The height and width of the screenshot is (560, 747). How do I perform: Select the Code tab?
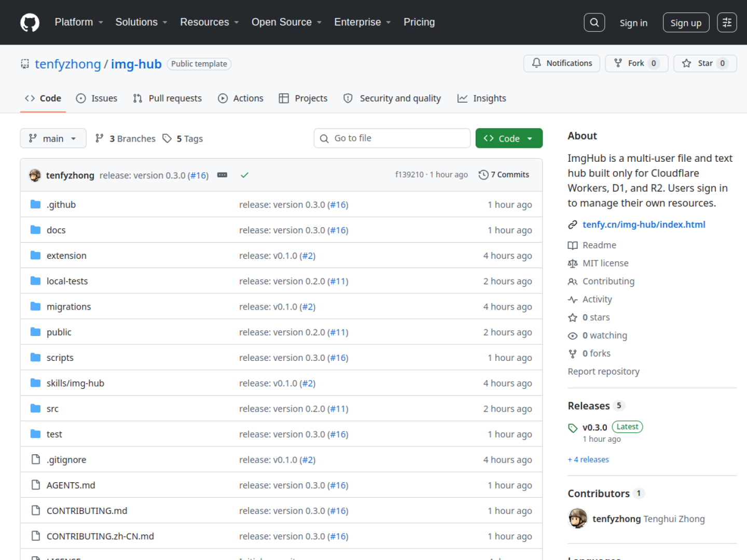click(43, 98)
